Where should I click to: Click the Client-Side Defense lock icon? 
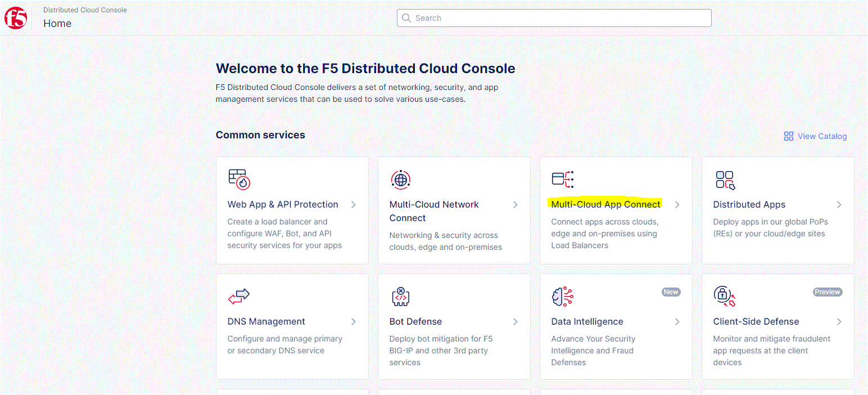click(x=725, y=297)
